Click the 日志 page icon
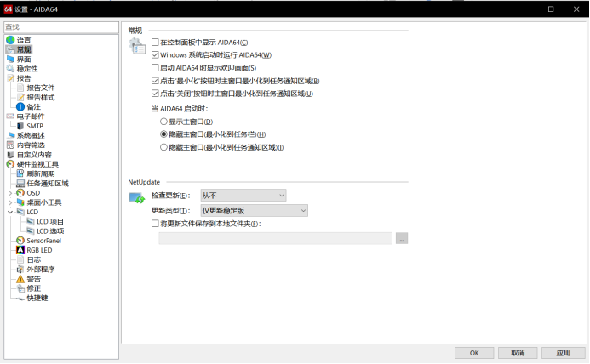The width and height of the screenshot is (590, 364). pyautogui.click(x=20, y=260)
